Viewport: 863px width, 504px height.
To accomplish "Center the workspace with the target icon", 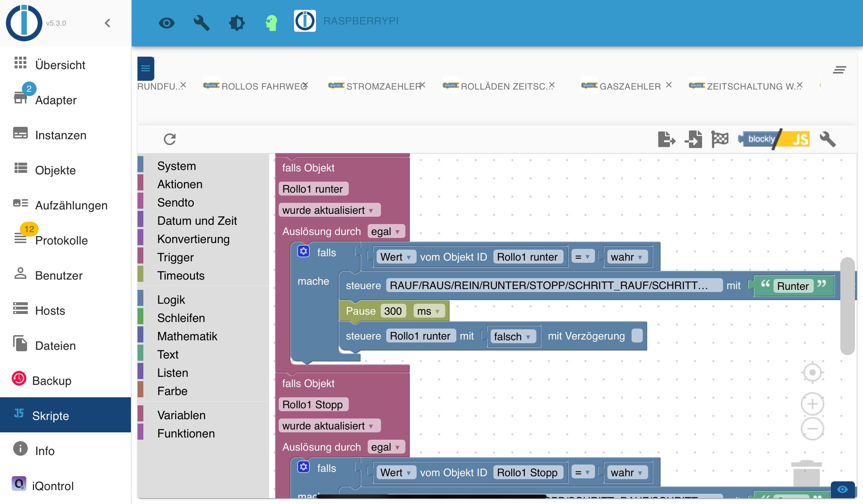I will tap(812, 372).
